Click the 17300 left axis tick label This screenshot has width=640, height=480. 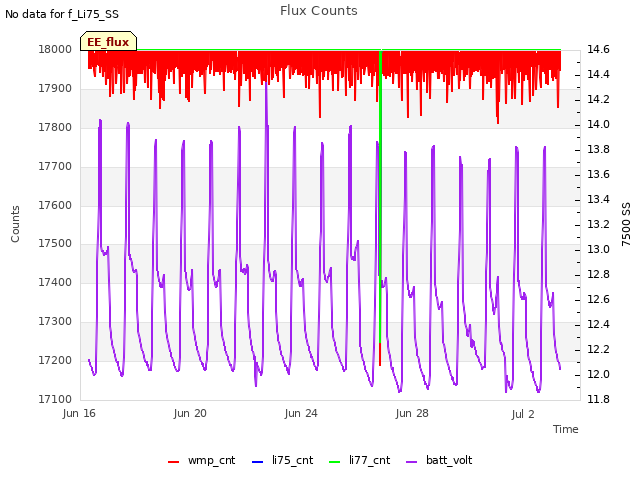pos(55,322)
